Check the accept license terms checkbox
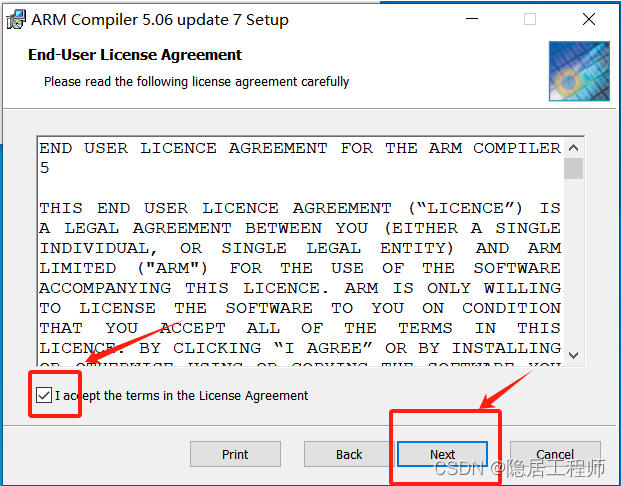Screen dimensions: 621x486 click(44, 395)
